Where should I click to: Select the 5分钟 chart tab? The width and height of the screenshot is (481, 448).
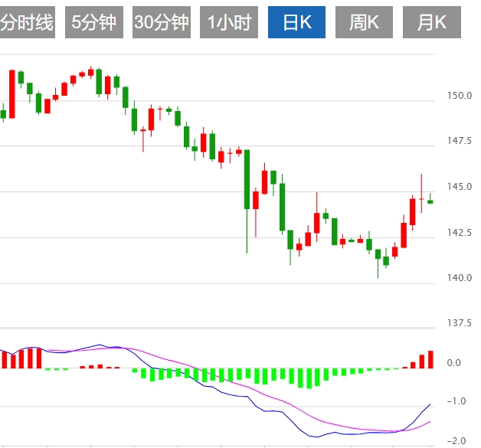coord(93,23)
